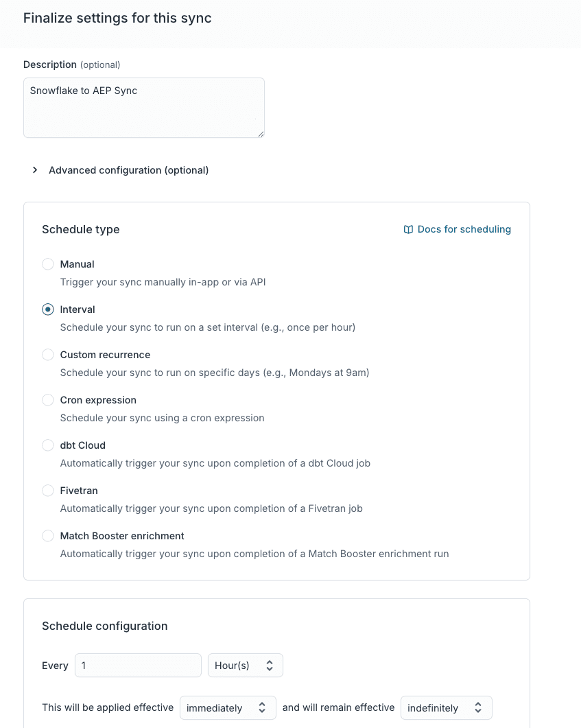Viewport: 581px width, 728px height.
Task: Choose dbt Cloud trigger option
Action: click(48, 445)
